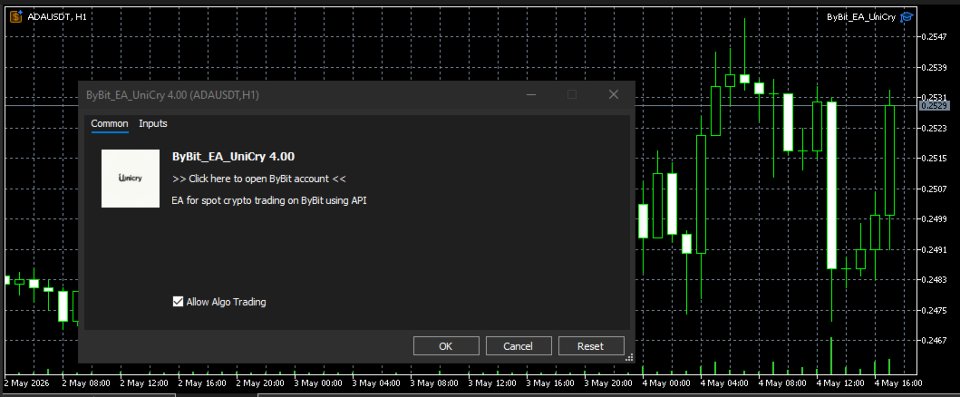Click the dialog resize grip corner
The height and width of the screenshot is (397, 960).
tap(629, 357)
